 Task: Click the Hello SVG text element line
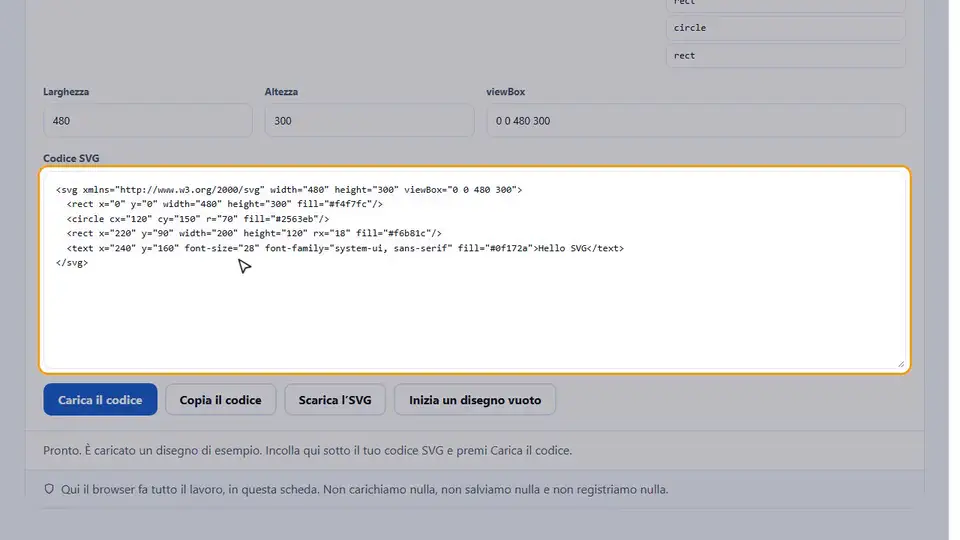pos(345,248)
